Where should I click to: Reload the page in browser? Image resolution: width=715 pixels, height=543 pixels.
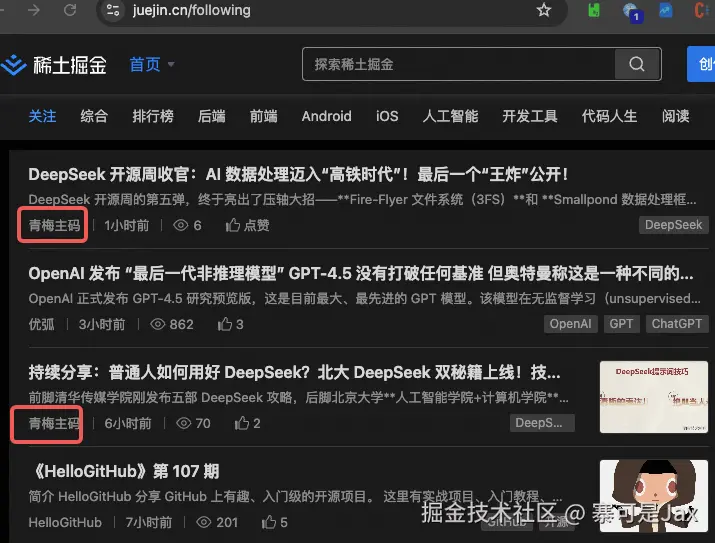[70, 11]
